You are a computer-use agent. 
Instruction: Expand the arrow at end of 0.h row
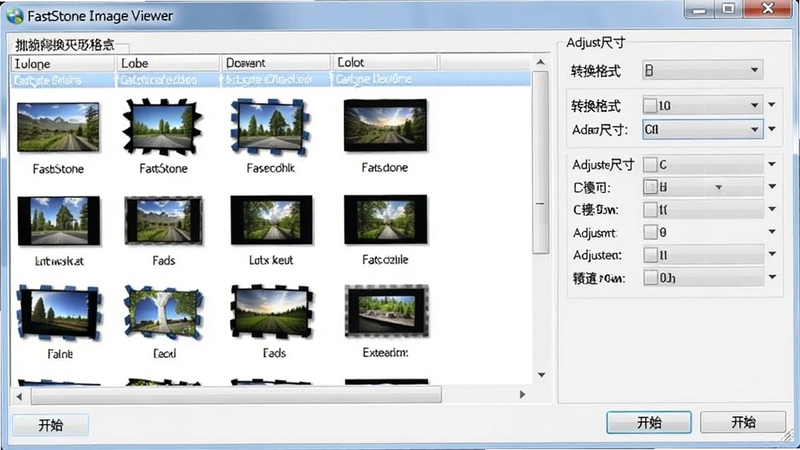[772, 277]
